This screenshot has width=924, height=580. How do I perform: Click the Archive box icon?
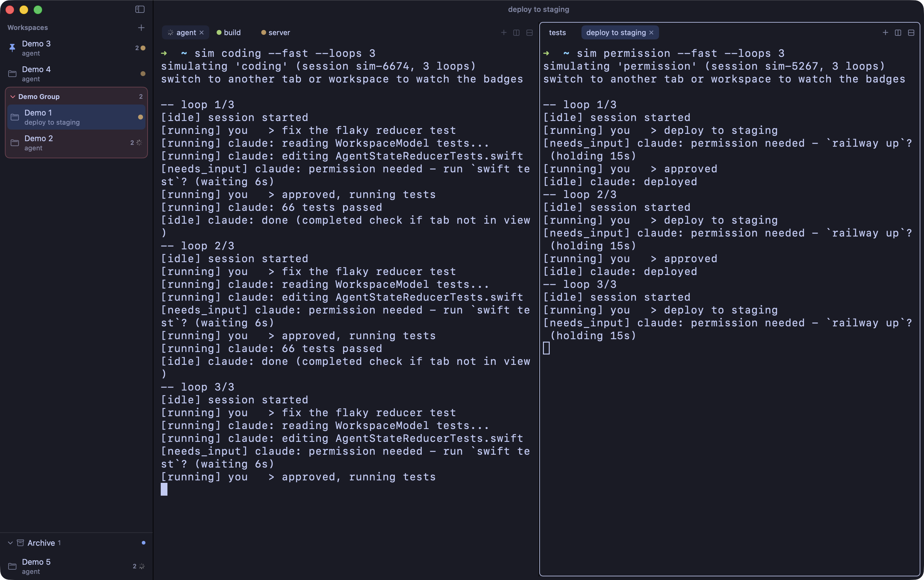pyautogui.click(x=20, y=543)
